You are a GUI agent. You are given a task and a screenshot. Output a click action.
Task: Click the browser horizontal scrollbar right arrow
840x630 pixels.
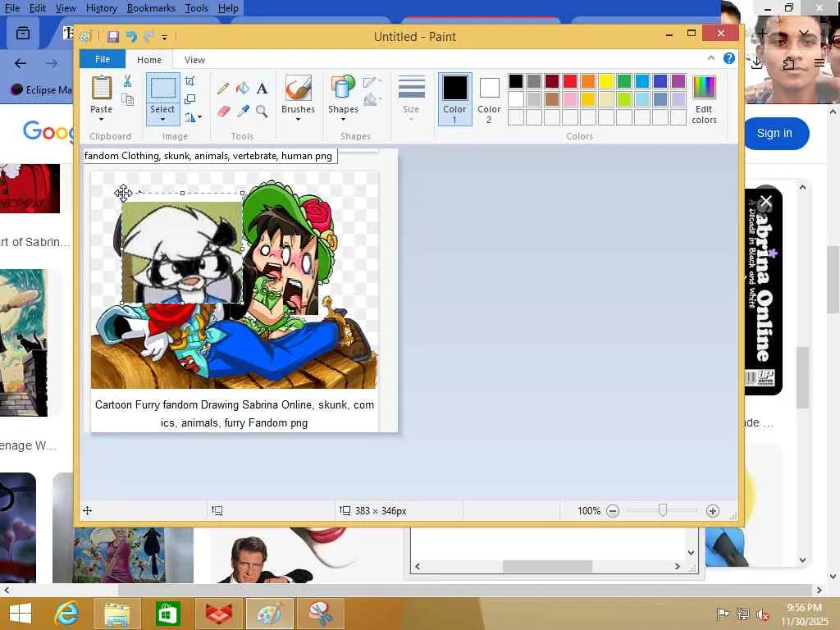819,591
